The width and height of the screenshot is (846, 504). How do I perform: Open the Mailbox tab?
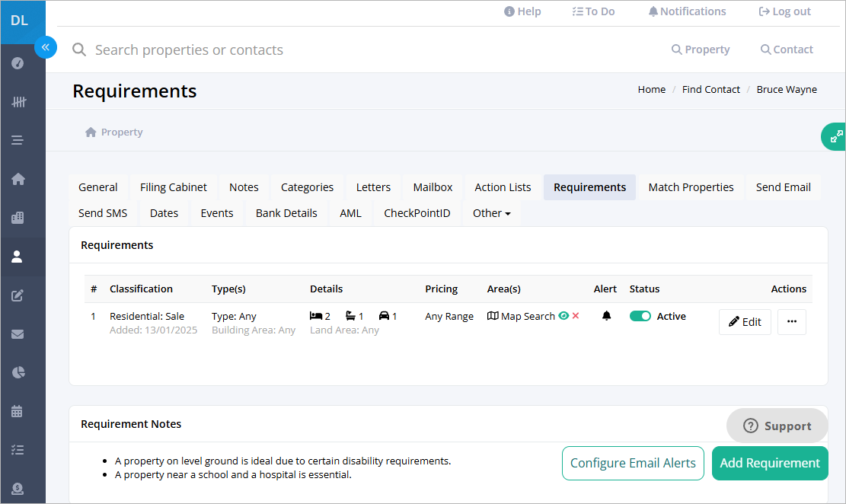[x=433, y=187]
